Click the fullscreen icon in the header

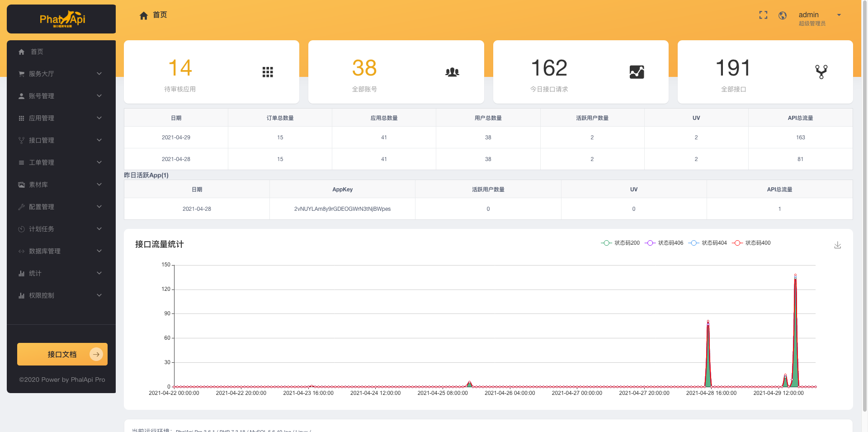pyautogui.click(x=763, y=15)
